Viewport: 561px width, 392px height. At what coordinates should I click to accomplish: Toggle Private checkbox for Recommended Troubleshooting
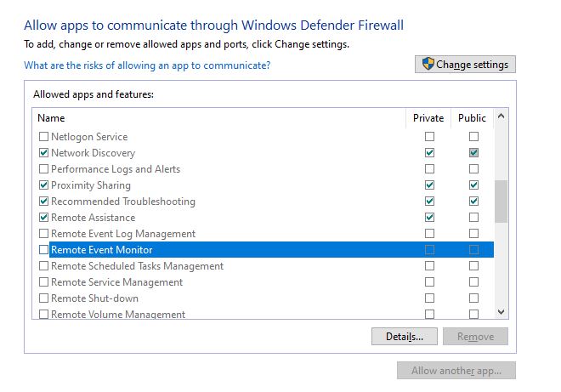point(430,202)
